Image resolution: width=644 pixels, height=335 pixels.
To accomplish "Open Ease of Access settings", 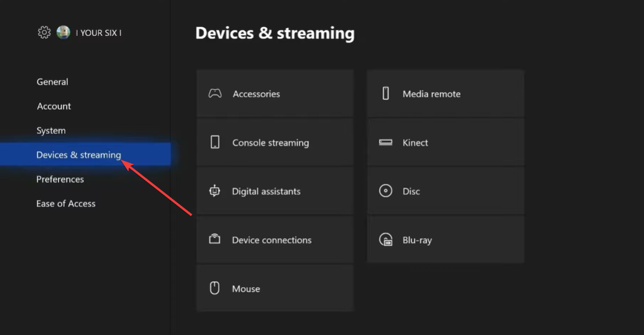I will [66, 204].
